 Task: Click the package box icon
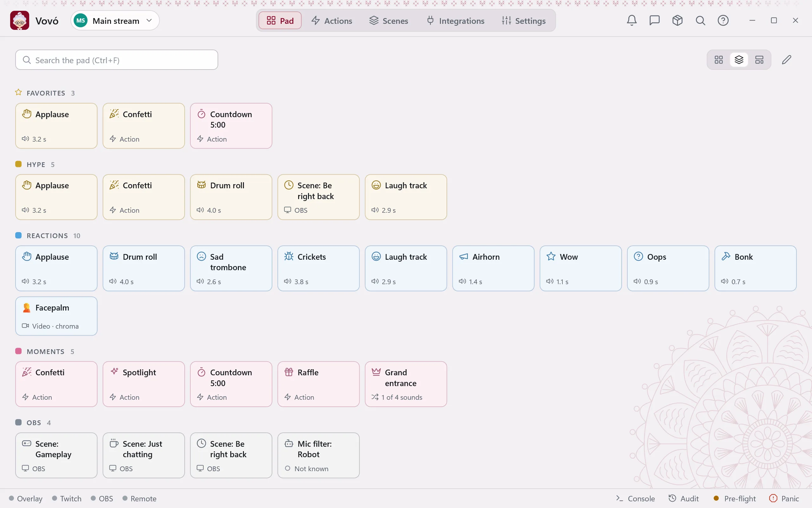[x=677, y=21]
